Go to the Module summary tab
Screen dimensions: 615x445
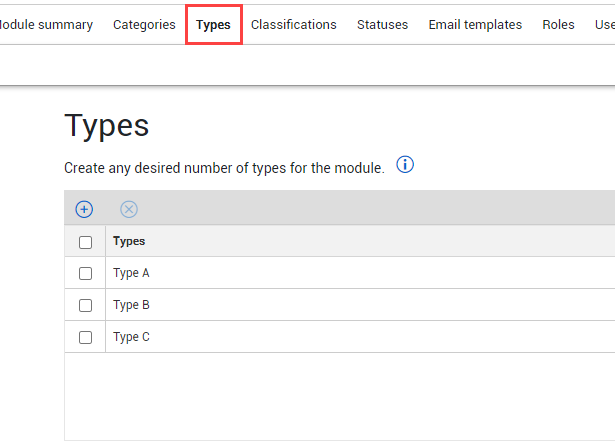pos(46,25)
